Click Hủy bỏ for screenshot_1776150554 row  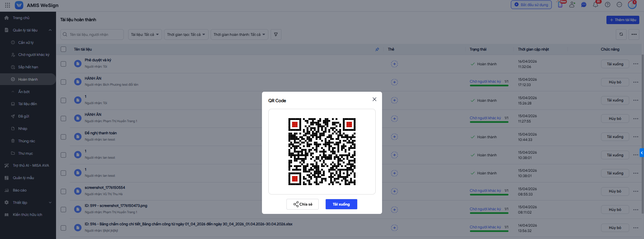point(615,191)
